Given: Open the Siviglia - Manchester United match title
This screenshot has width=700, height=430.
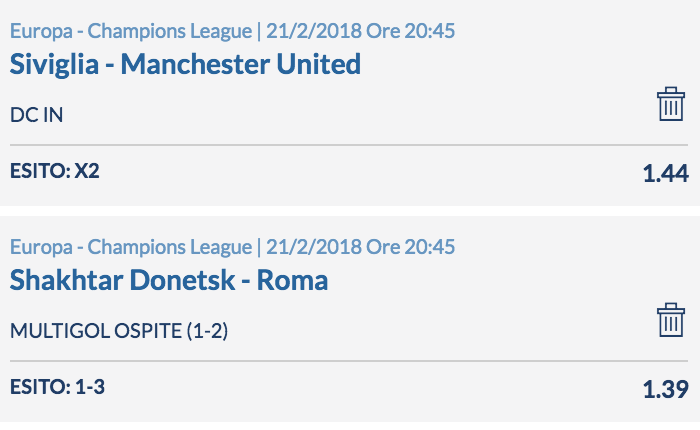Looking at the screenshot, I should 185,64.
